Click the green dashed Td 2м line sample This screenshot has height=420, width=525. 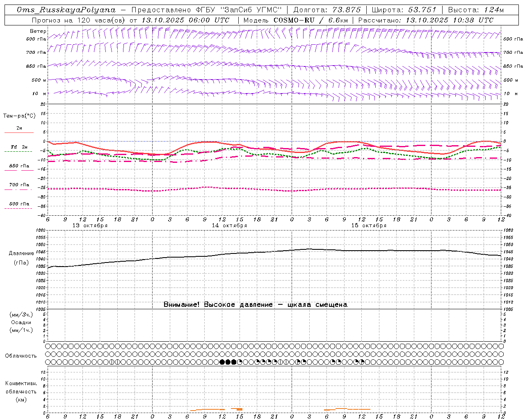[x=18, y=151]
